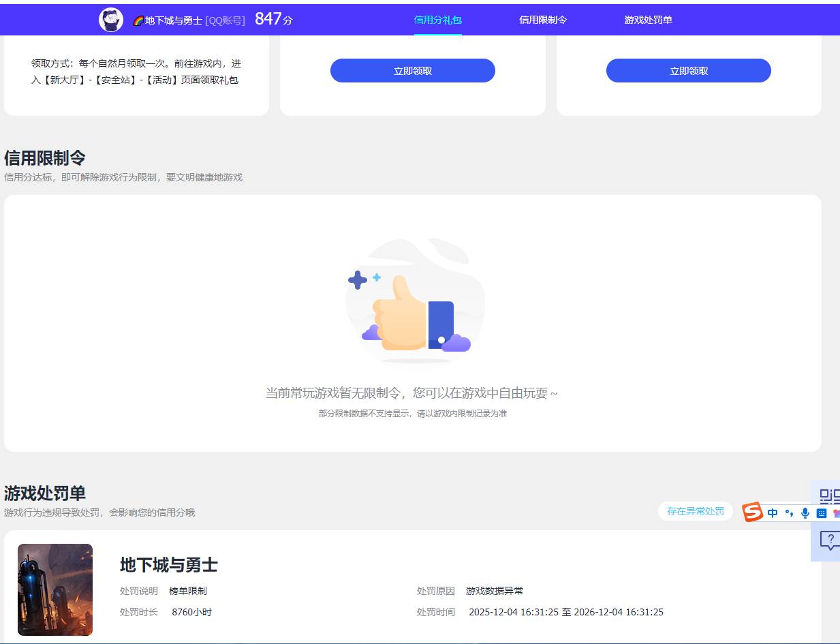This screenshot has height=644, width=840.
Task: Click the user avatar in the top bar
Action: [110, 18]
